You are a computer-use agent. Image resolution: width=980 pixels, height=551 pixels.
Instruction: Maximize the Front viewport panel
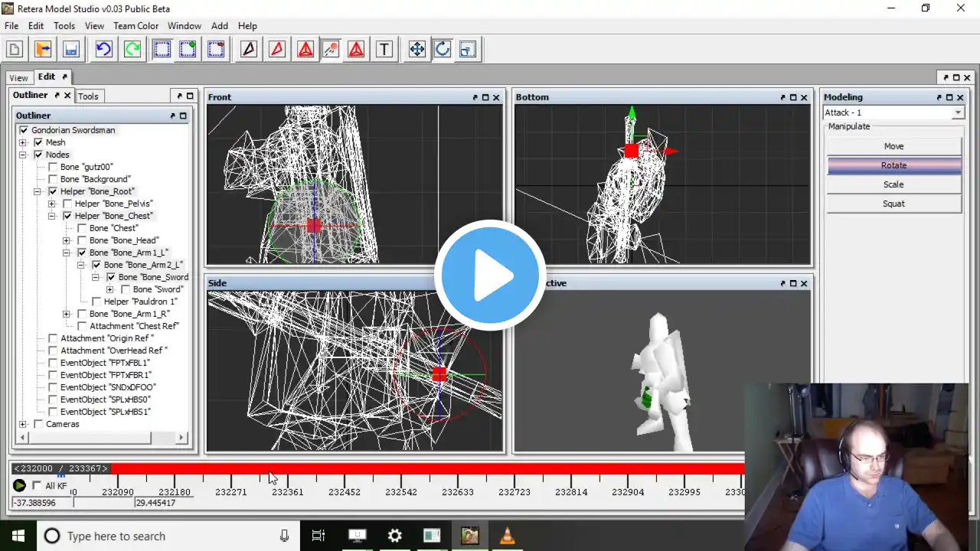click(x=485, y=97)
